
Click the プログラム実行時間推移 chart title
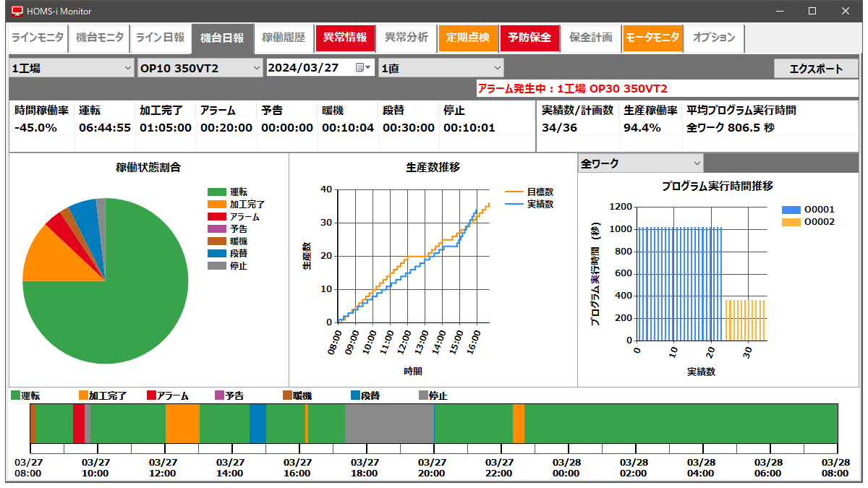click(718, 186)
